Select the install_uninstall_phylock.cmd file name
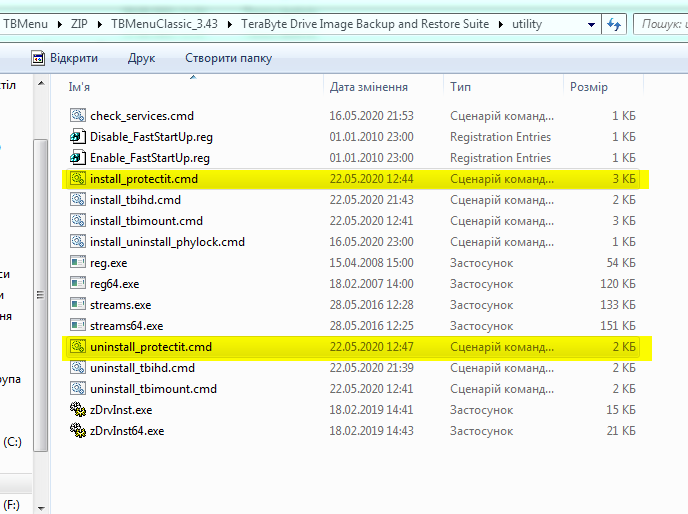The width and height of the screenshot is (688, 514). tap(167, 242)
